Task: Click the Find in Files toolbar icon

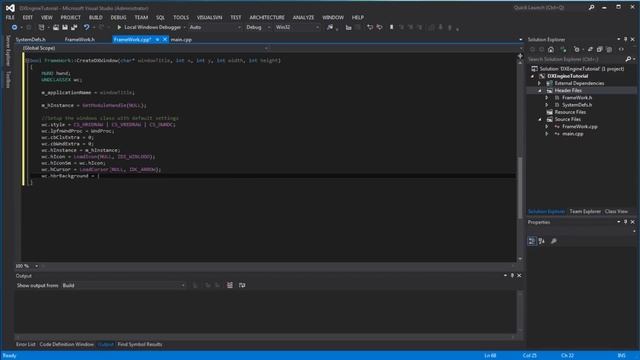Action: (330, 27)
